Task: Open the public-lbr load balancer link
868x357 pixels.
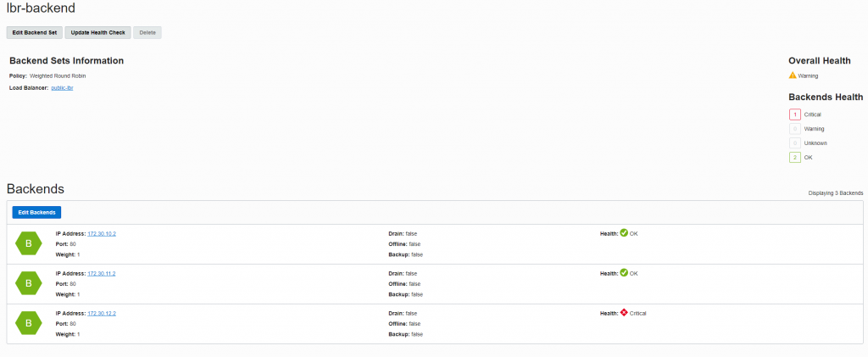Action: (x=62, y=87)
